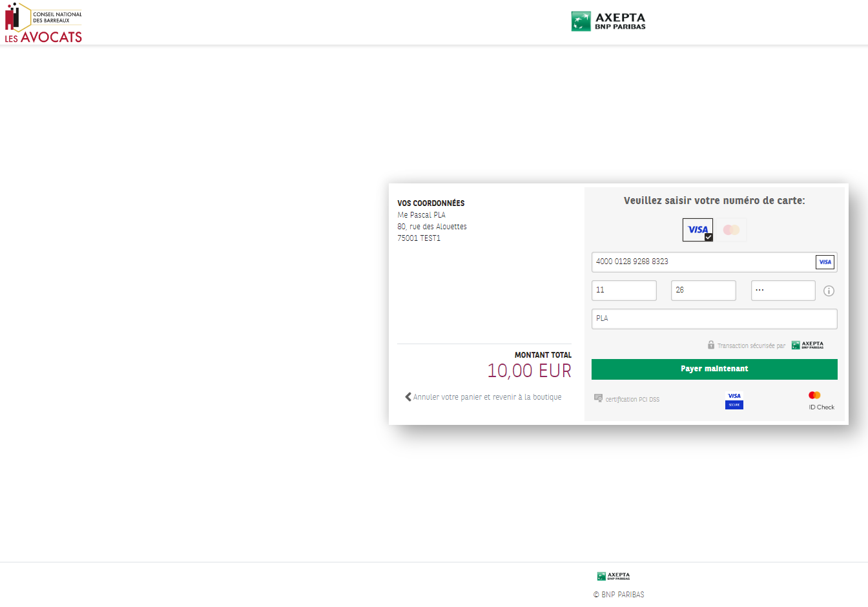Focus the card number input field
Viewport: 868px width, 607px height.
714,262
